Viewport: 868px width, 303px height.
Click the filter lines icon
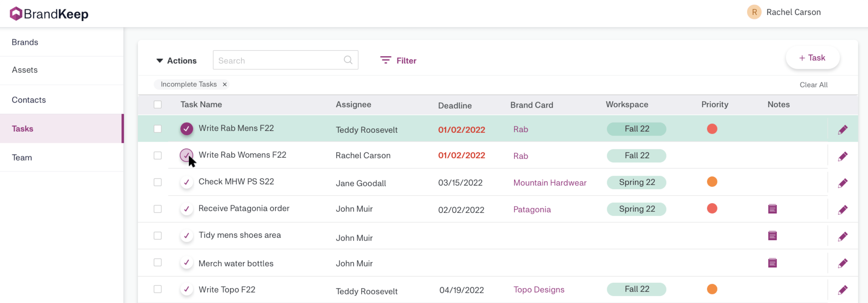[x=385, y=60]
